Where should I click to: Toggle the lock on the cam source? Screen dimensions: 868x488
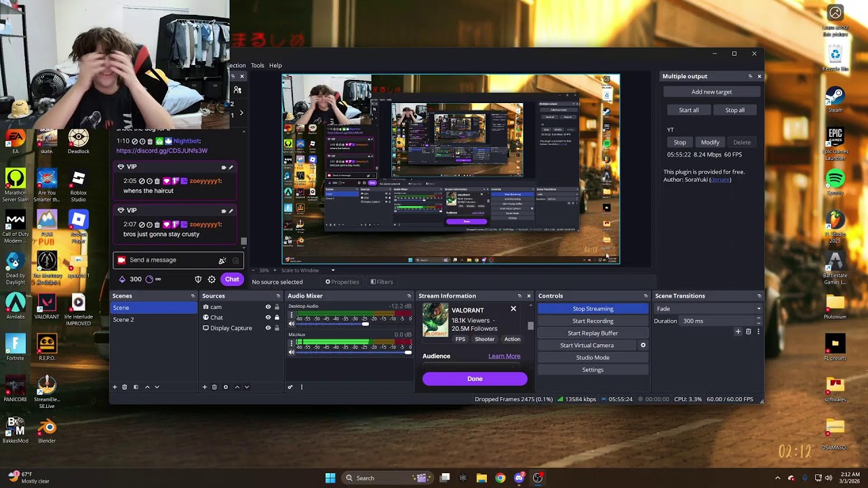pyautogui.click(x=277, y=307)
